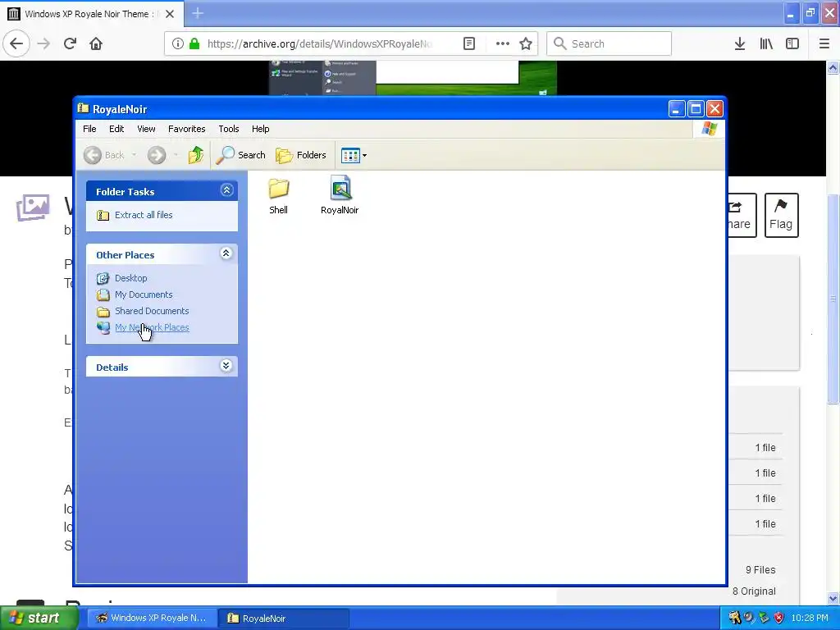The height and width of the screenshot is (630, 840).
Task: Open page actions three-dot menu
Action: pyautogui.click(x=503, y=43)
